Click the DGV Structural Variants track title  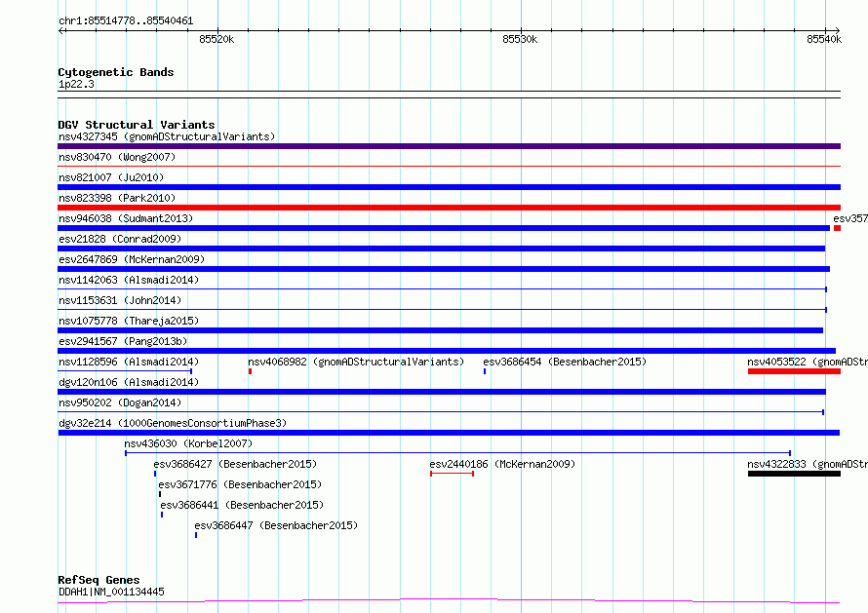click(137, 125)
